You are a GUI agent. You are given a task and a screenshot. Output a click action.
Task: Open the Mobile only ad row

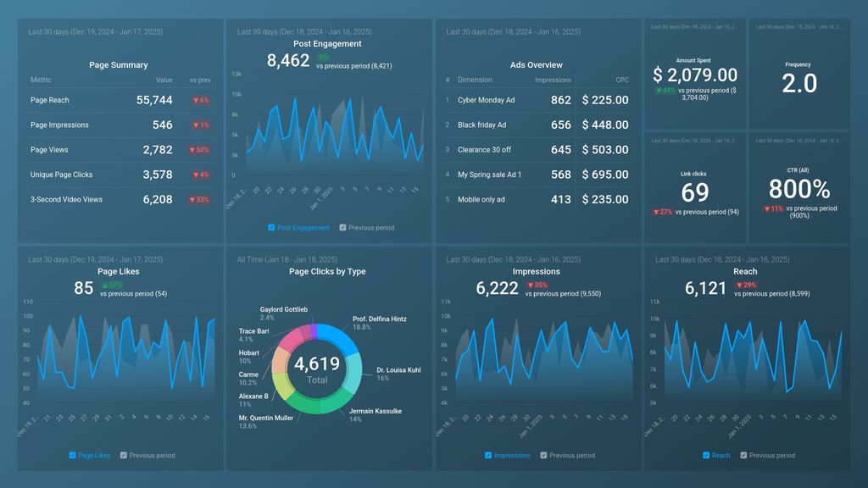537,200
